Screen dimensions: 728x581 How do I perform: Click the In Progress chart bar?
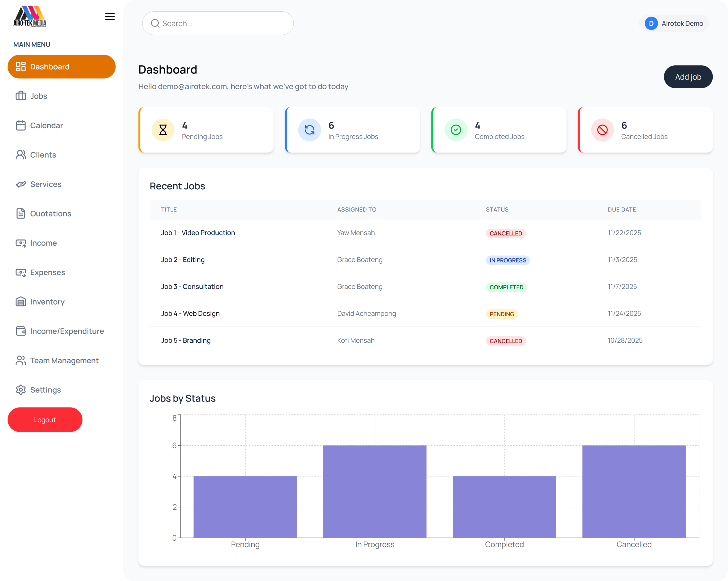point(375,491)
